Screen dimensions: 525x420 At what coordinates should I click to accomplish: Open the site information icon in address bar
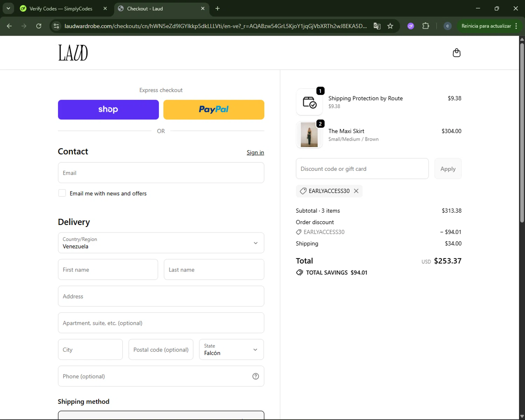pyautogui.click(x=56, y=26)
